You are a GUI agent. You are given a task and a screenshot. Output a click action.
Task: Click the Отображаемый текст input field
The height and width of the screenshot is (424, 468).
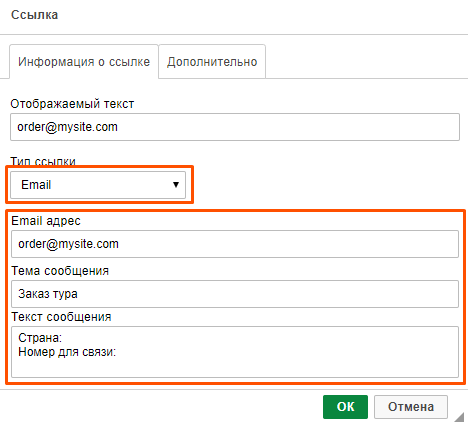(x=235, y=127)
